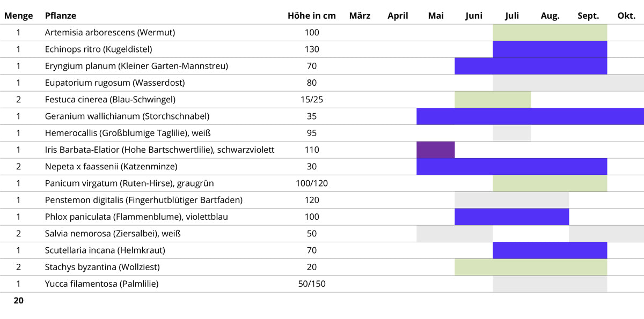Select 'Nepeta x faassenii (Katzenminze)' plant name

(111, 167)
